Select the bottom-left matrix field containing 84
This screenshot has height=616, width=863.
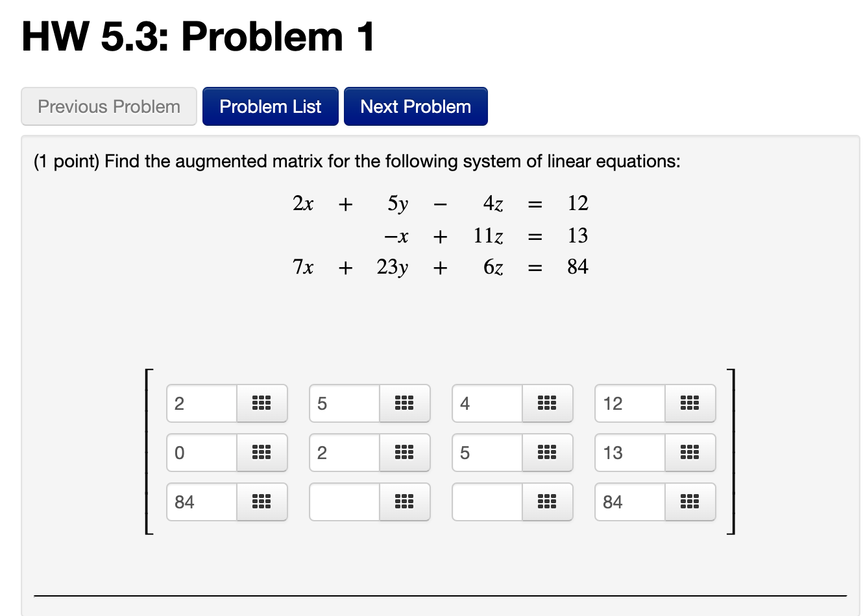pos(199,502)
